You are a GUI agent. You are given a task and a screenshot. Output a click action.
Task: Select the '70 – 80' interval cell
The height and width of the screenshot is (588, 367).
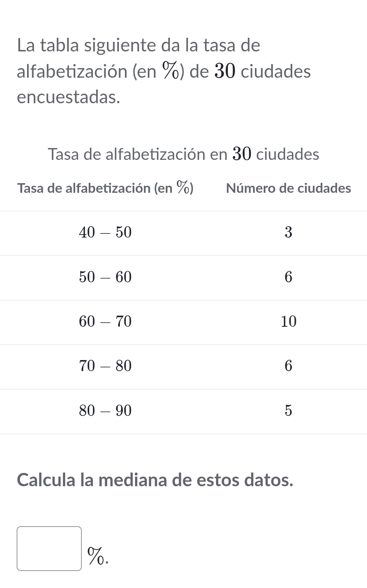pos(105,366)
